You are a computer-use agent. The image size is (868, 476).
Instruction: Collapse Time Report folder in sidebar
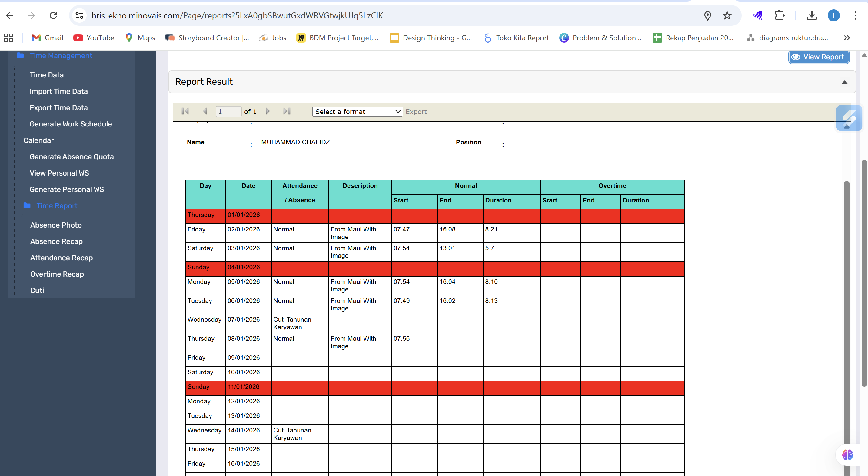(x=57, y=206)
